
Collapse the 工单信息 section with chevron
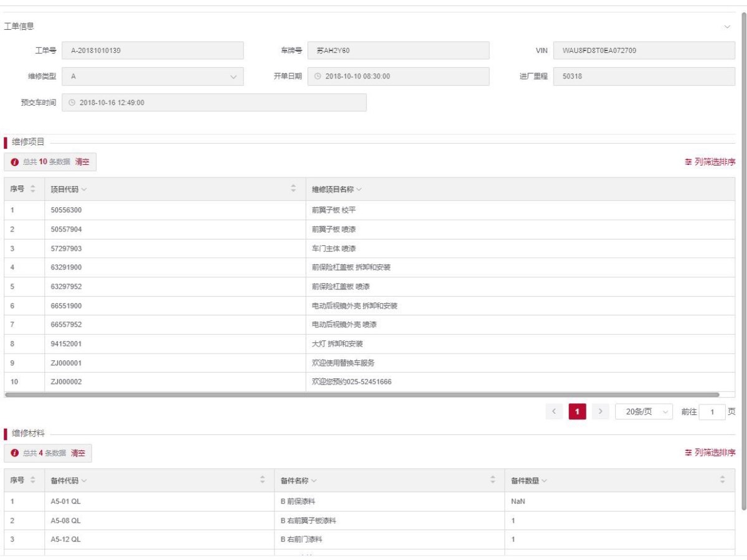727,27
